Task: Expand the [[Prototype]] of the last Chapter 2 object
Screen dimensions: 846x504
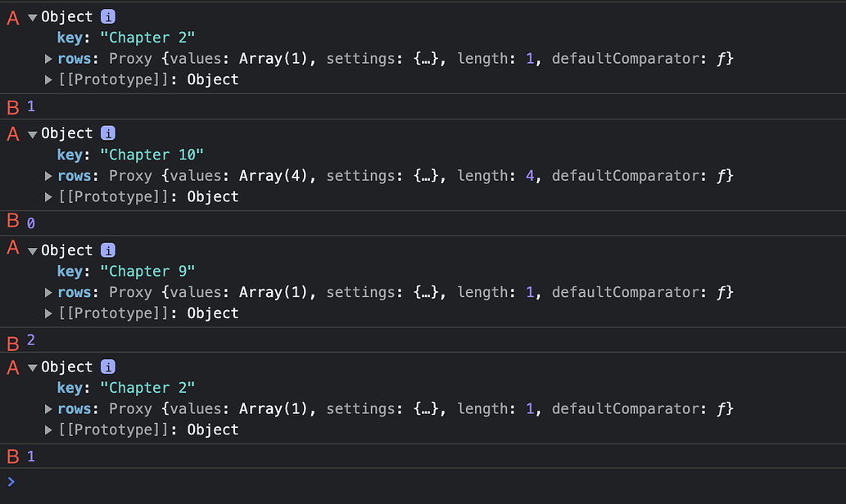Action: 48,429
